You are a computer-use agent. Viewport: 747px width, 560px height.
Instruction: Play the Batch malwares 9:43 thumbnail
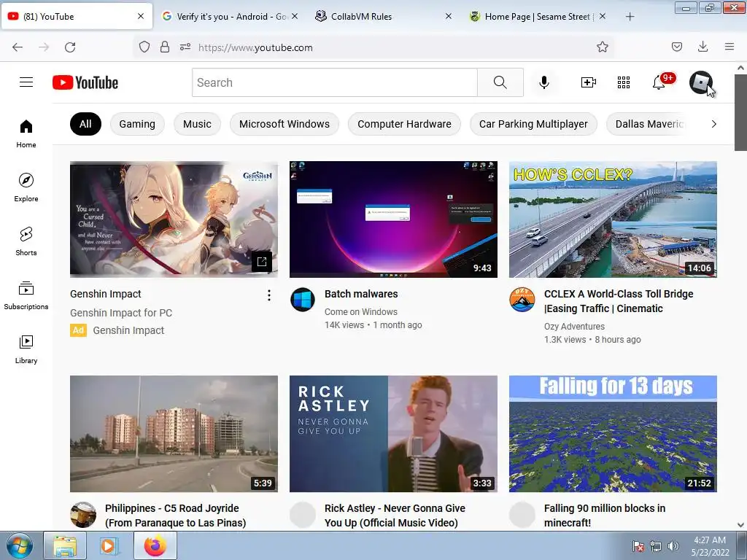(x=393, y=219)
